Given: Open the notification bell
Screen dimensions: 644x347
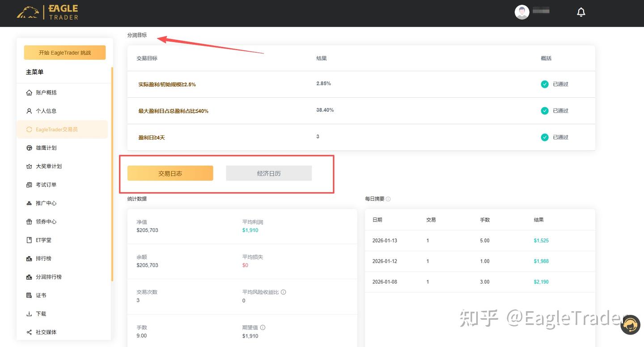Looking at the screenshot, I should (581, 12).
